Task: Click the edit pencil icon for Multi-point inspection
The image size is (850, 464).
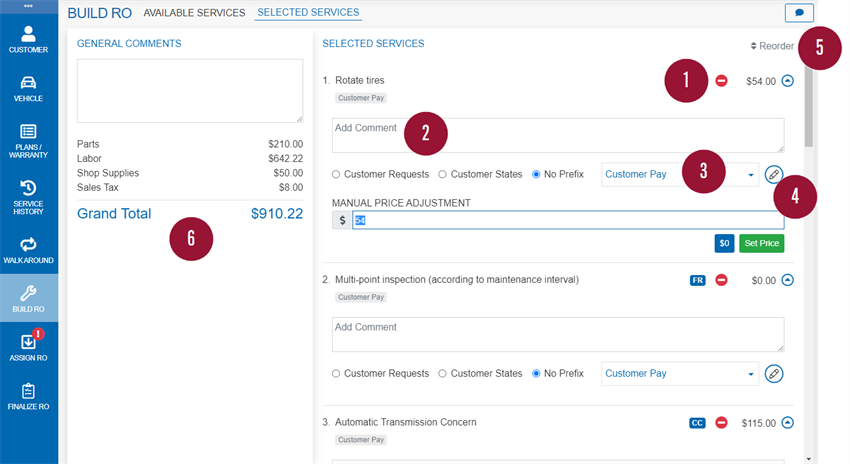Action: click(x=774, y=373)
